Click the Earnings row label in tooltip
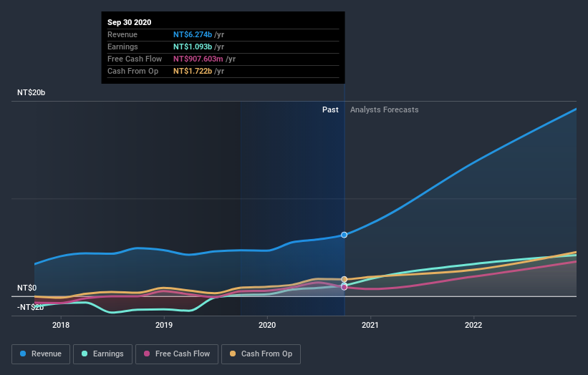 click(122, 47)
